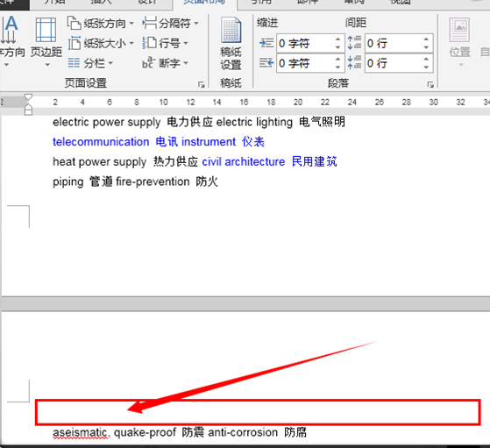Open the 位置 position dropdown
This screenshot has height=448, width=490.
[459, 42]
